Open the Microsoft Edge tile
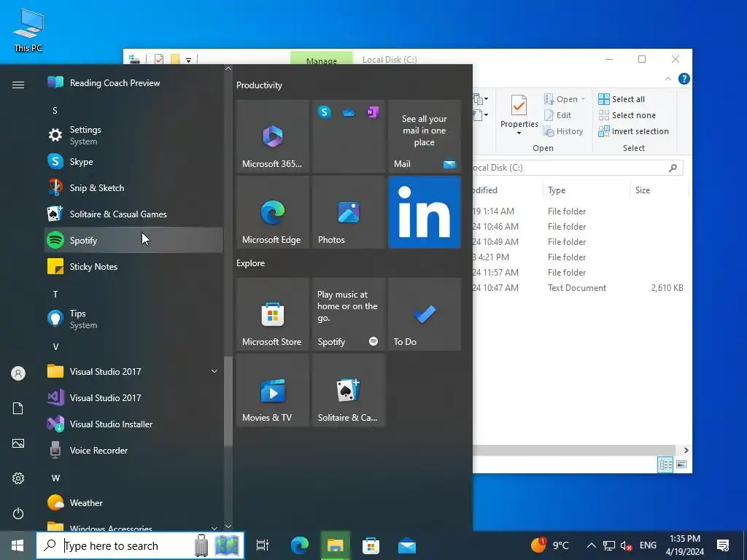This screenshot has height=560, width=747. [273, 212]
